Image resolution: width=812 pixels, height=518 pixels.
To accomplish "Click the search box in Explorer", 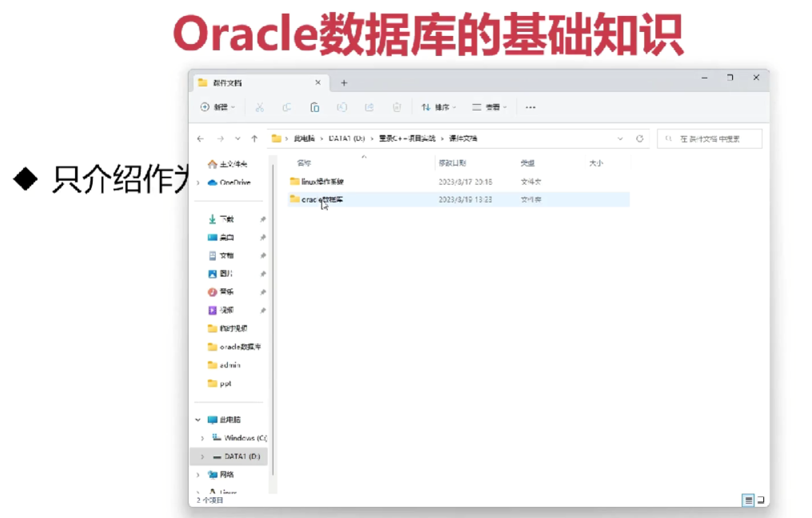I will point(710,139).
